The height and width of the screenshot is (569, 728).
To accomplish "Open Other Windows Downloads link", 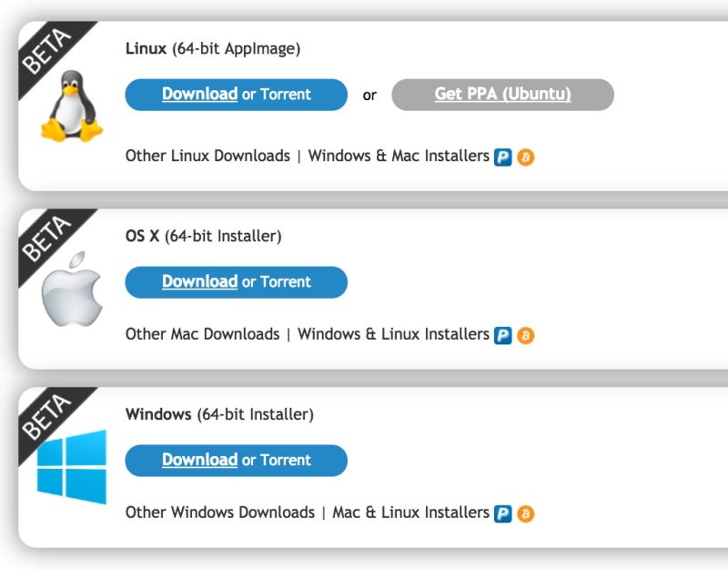I will pos(219,513).
